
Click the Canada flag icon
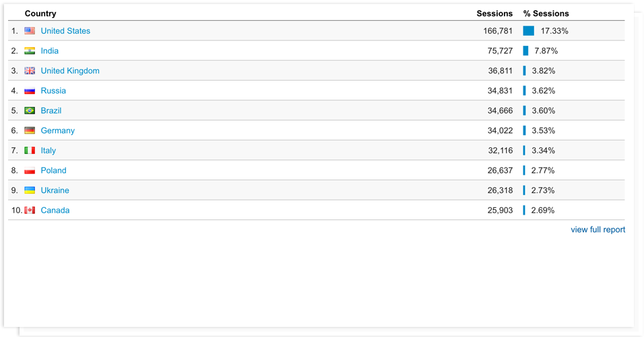point(30,211)
